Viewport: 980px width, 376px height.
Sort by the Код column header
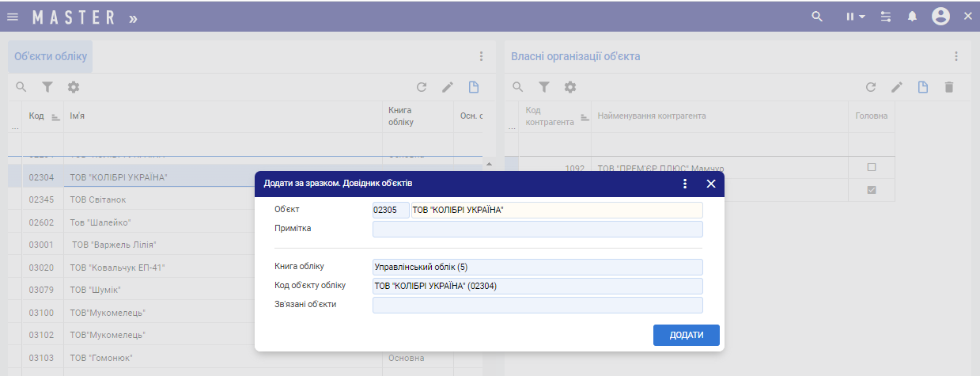pos(37,116)
